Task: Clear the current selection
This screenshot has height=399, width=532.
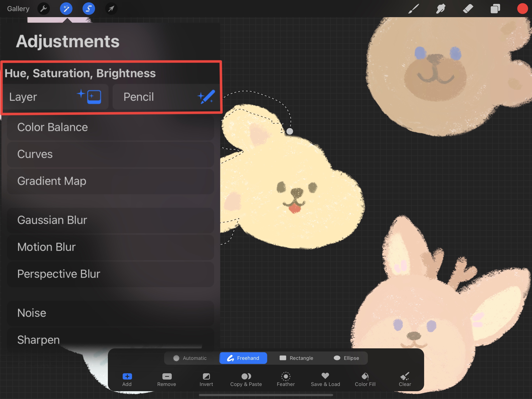Action: (x=405, y=380)
